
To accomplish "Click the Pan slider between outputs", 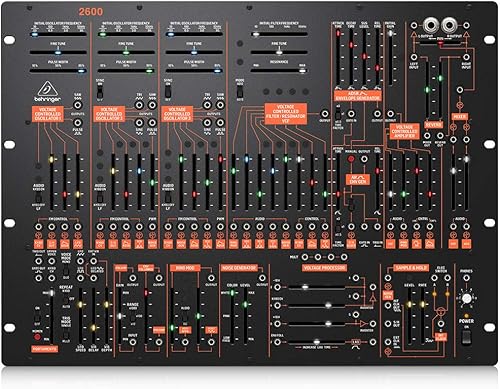I will click(440, 43).
